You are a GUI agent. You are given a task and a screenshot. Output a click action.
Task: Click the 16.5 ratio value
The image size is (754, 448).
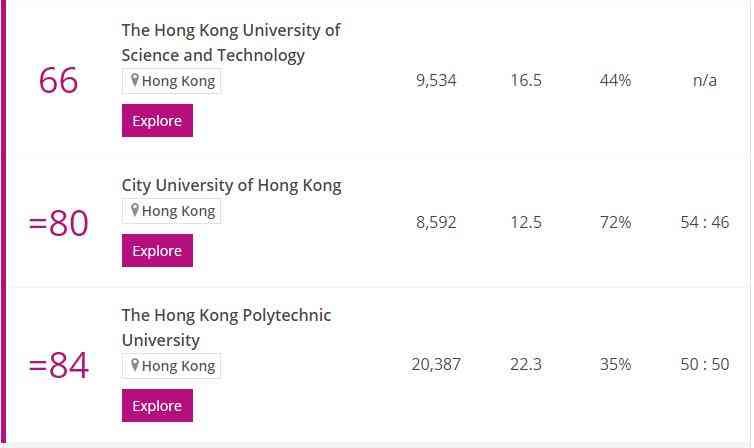526,80
